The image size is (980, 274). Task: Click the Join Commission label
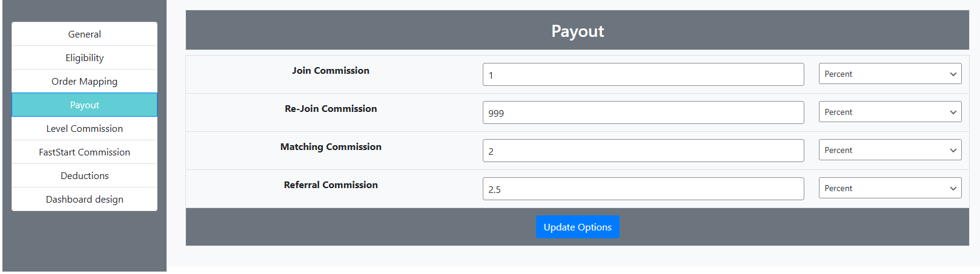click(331, 71)
